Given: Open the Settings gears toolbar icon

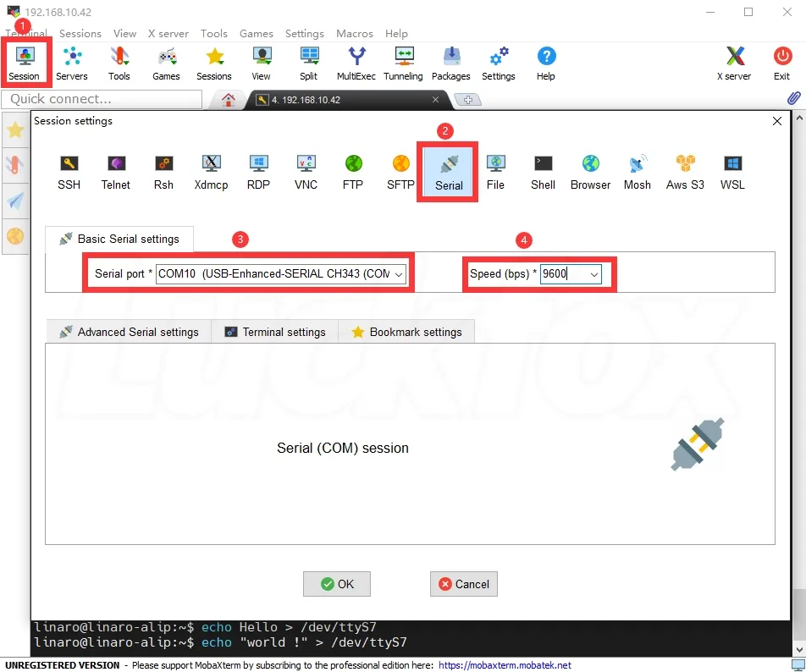Looking at the screenshot, I should click(498, 63).
